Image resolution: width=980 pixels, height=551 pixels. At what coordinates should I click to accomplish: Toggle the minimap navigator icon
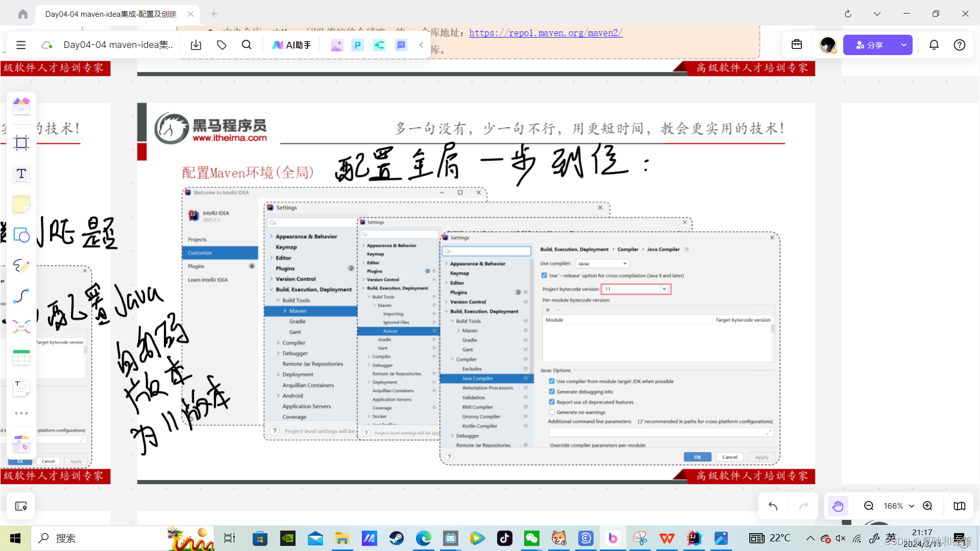(960, 506)
